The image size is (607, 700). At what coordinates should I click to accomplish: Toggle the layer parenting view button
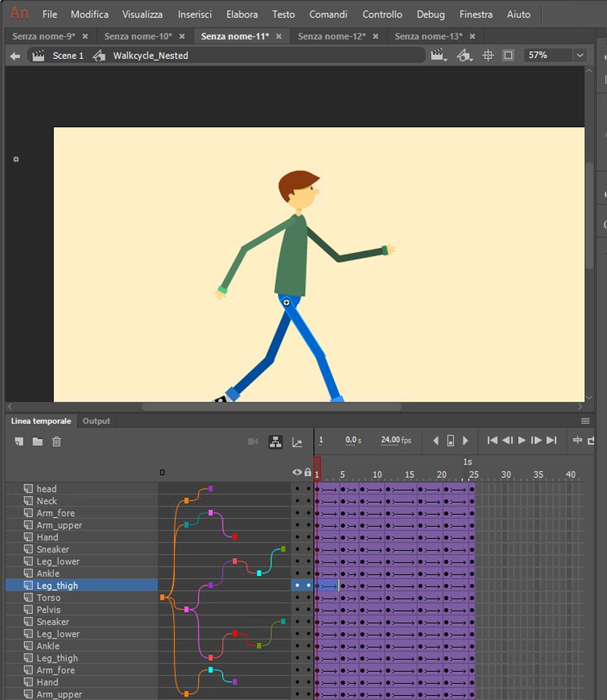click(275, 442)
